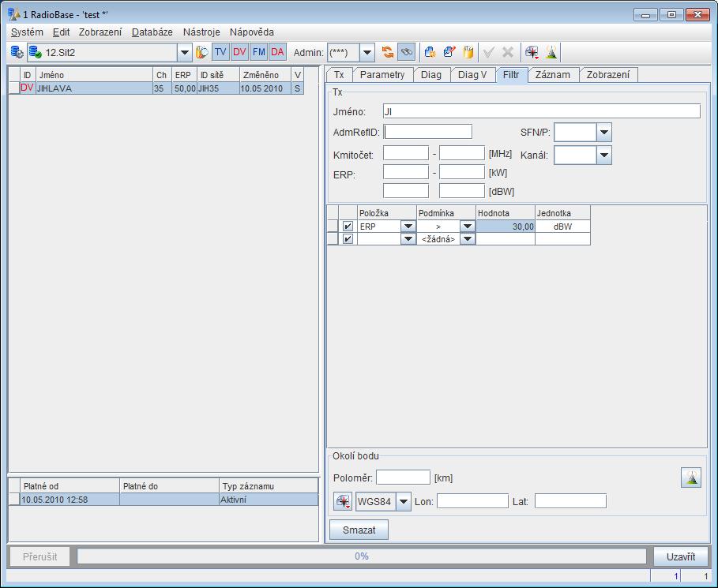Click the grey checkmark confirm icon

pos(488,52)
